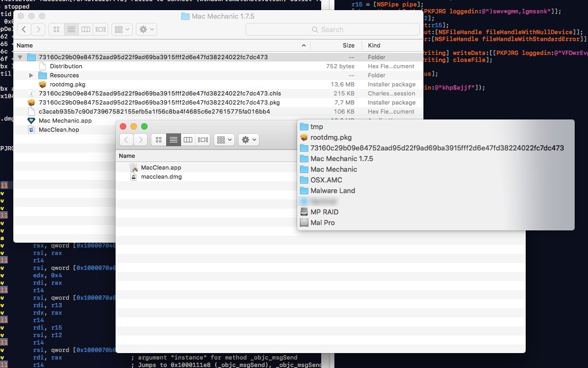Image resolution: width=588 pixels, height=368 pixels.
Task: Click the Mac Mechanic 1.7.5 title folder icon
Action: click(x=185, y=16)
